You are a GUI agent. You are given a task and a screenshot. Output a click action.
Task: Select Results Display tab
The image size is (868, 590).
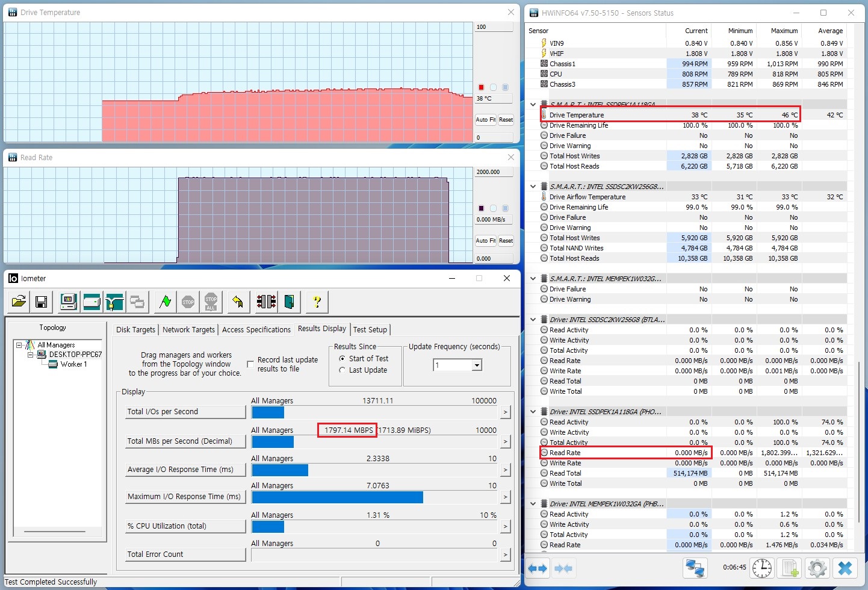[322, 328]
